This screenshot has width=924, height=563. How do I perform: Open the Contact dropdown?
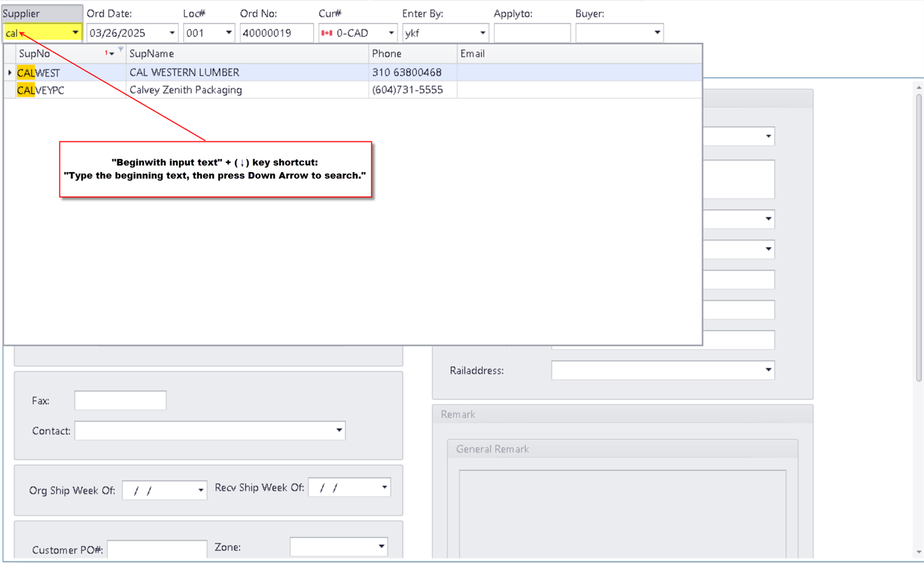point(338,431)
